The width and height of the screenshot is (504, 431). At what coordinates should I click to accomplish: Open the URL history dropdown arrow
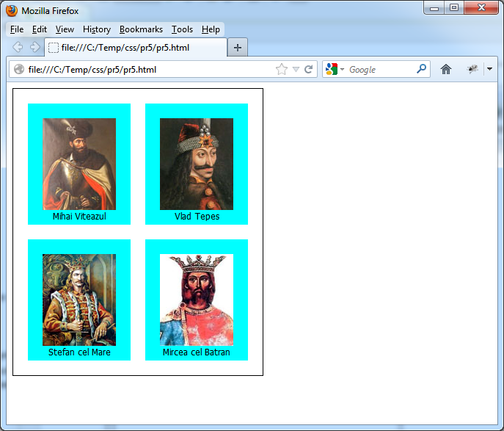296,69
